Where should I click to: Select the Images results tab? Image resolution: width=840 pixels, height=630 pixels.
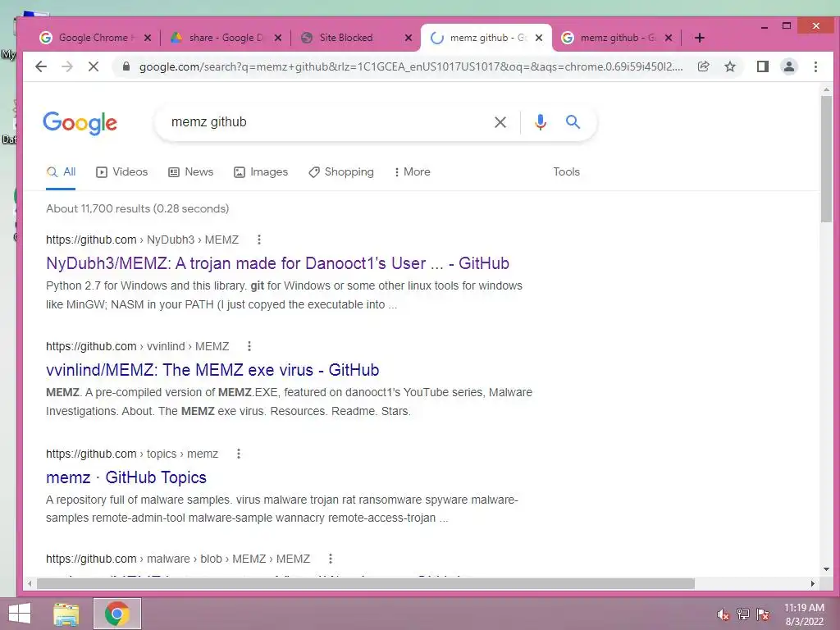click(261, 172)
